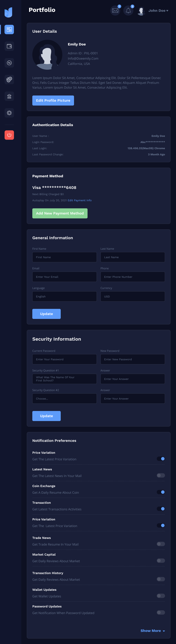The image size is (176, 644).
Task: Enable the Latest News toggle
Action: tap(161, 475)
